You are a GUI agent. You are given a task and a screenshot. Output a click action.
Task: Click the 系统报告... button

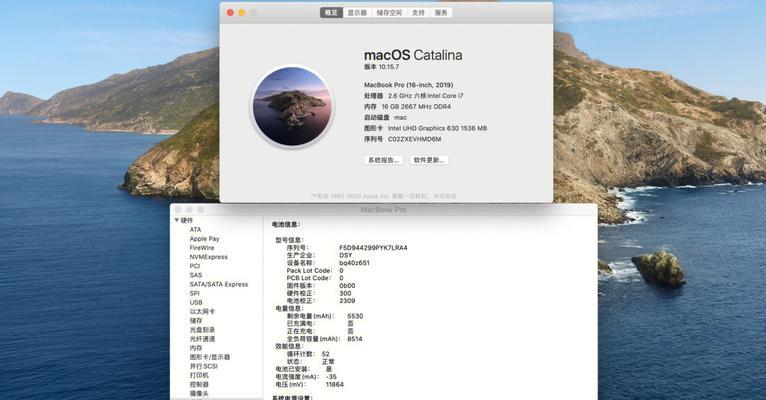click(x=383, y=160)
